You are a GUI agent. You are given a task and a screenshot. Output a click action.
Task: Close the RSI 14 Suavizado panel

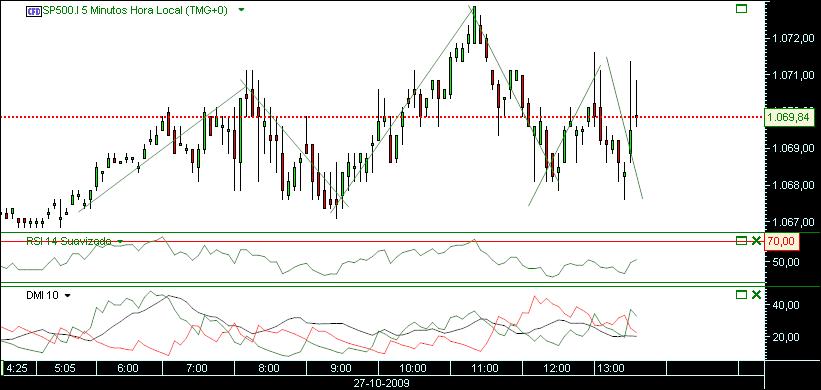pyautogui.click(x=756, y=241)
